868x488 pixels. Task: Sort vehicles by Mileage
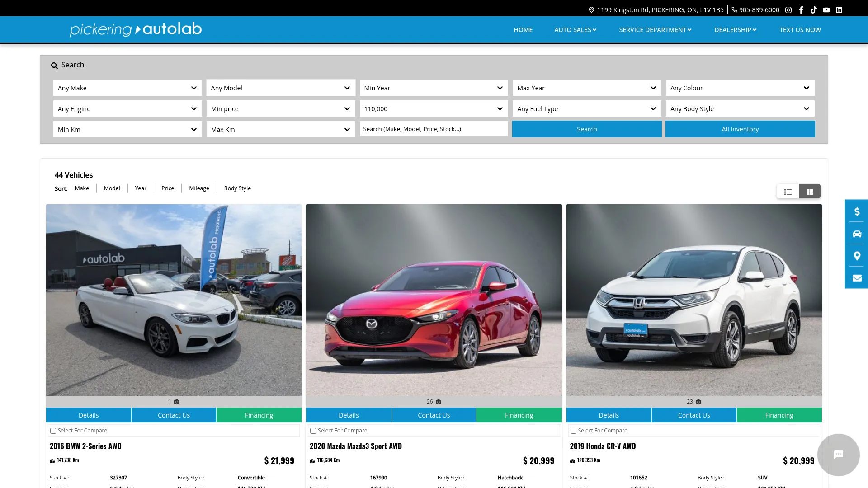point(199,188)
